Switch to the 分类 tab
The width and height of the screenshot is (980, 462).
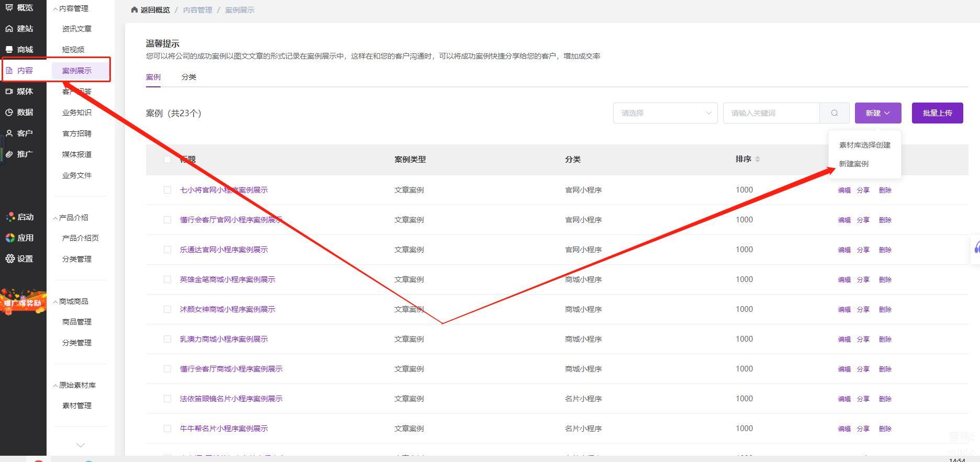coord(188,77)
